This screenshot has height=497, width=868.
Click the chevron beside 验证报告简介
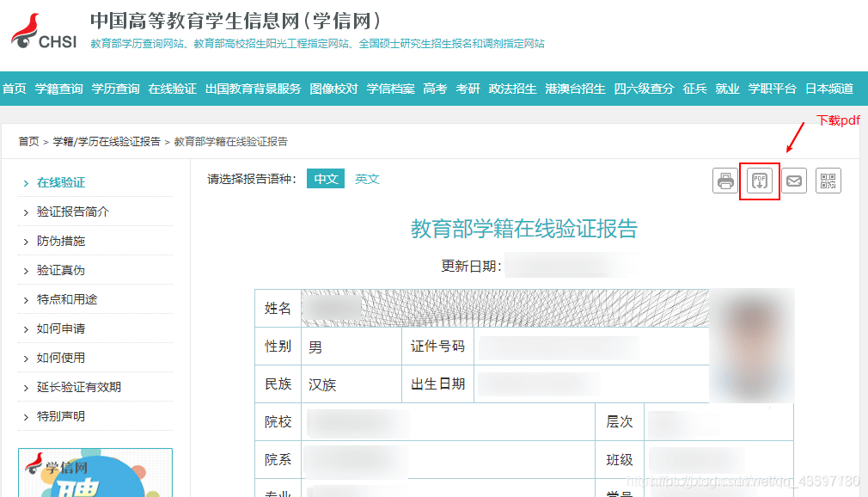point(26,212)
